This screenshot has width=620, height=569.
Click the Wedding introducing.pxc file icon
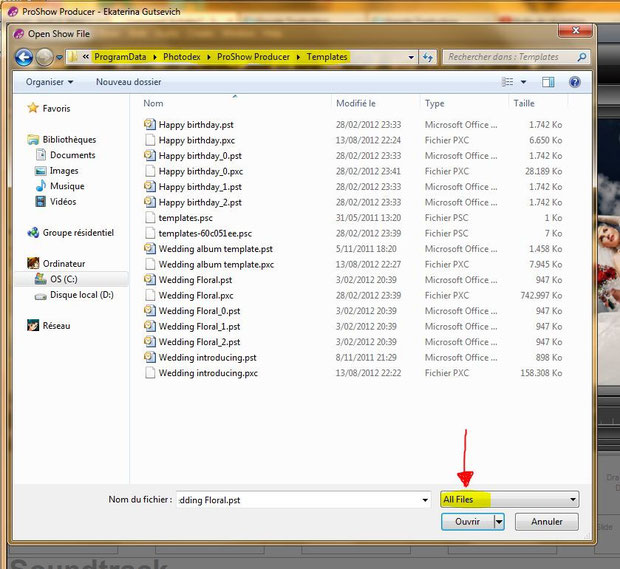[149, 373]
